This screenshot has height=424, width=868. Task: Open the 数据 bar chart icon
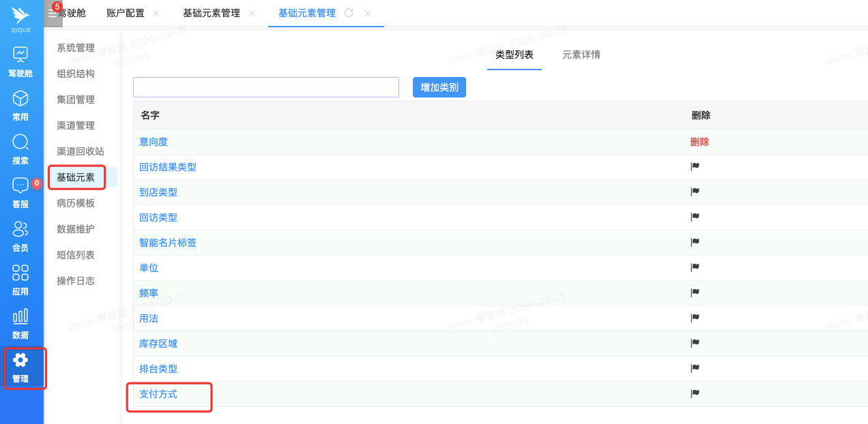(x=20, y=316)
